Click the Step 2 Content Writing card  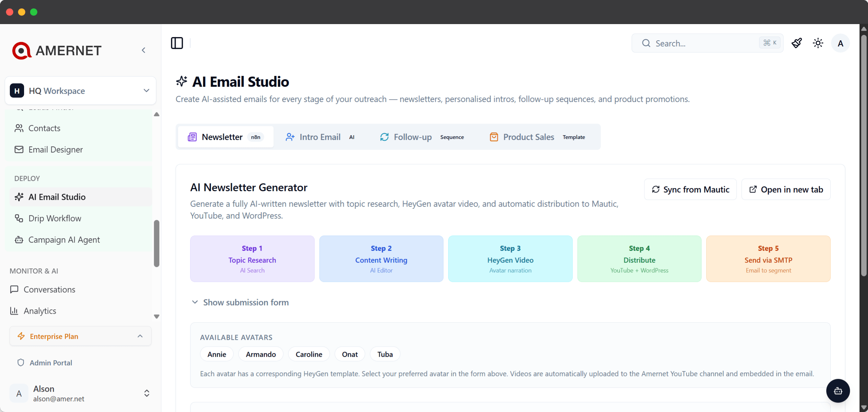pos(381,259)
